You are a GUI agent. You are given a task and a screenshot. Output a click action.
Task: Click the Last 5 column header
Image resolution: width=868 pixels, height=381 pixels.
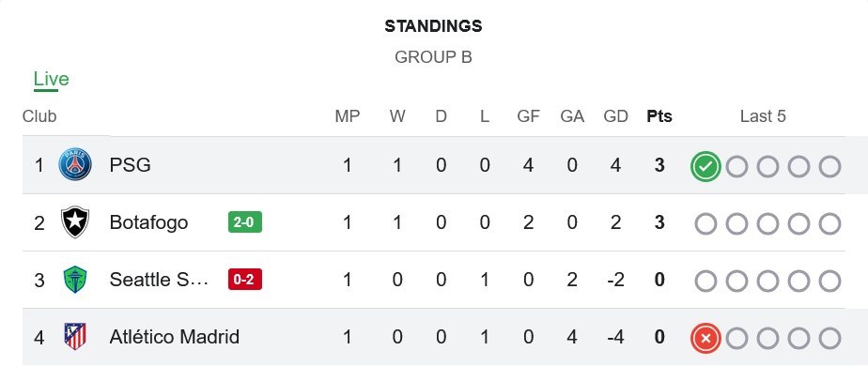point(763,117)
